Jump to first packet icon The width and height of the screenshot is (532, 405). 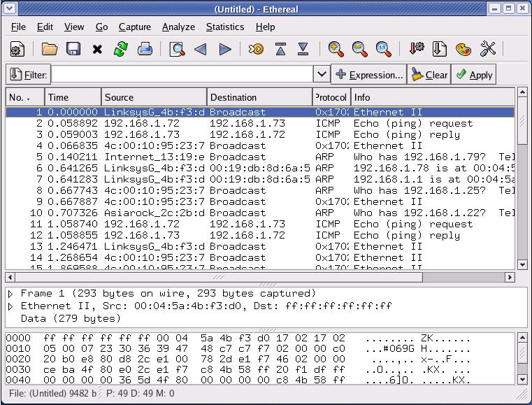pyautogui.click(x=280, y=49)
